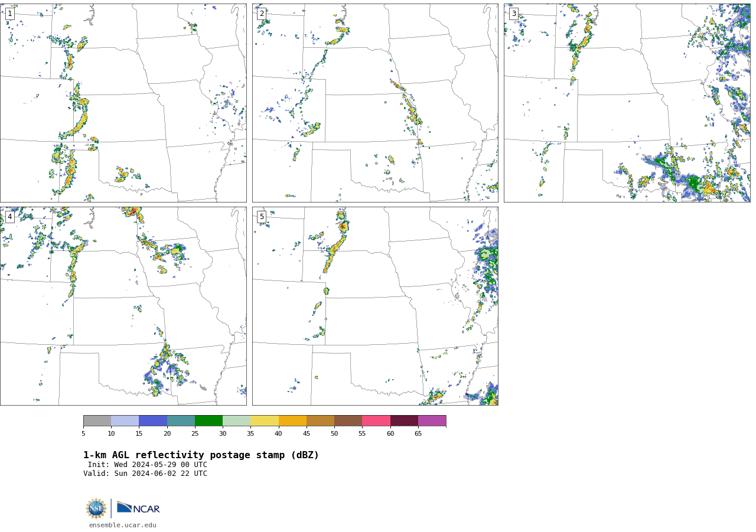Click the ensemble.ucar.edu text

pos(123,525)
